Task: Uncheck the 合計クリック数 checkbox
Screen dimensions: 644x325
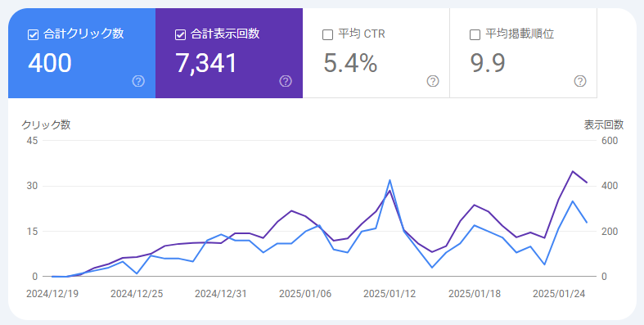Action: point(34,35)
